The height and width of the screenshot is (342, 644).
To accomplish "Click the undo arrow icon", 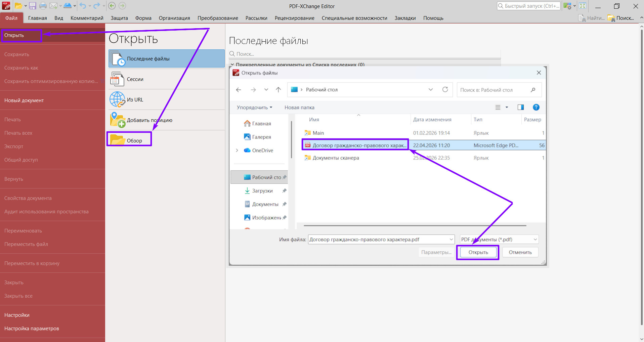I will pos(83,6).
